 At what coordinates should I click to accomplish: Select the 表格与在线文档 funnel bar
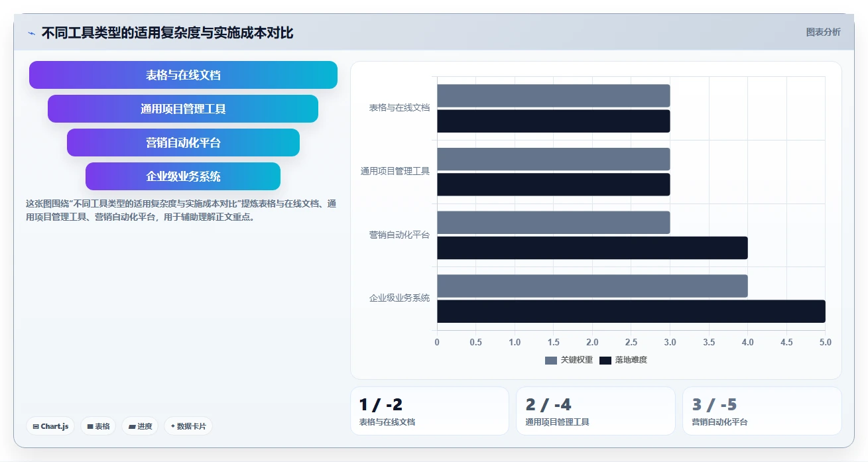point(183,75)
